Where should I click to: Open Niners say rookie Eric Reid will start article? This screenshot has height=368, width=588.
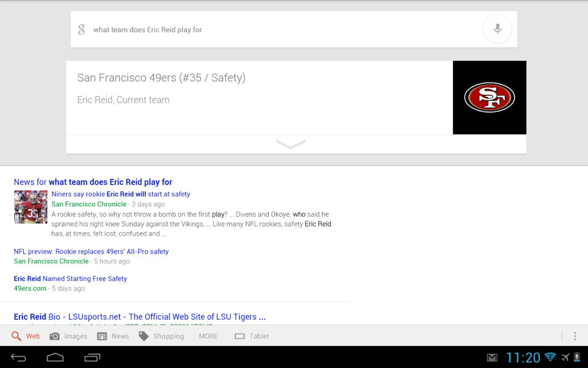[121, 194]
